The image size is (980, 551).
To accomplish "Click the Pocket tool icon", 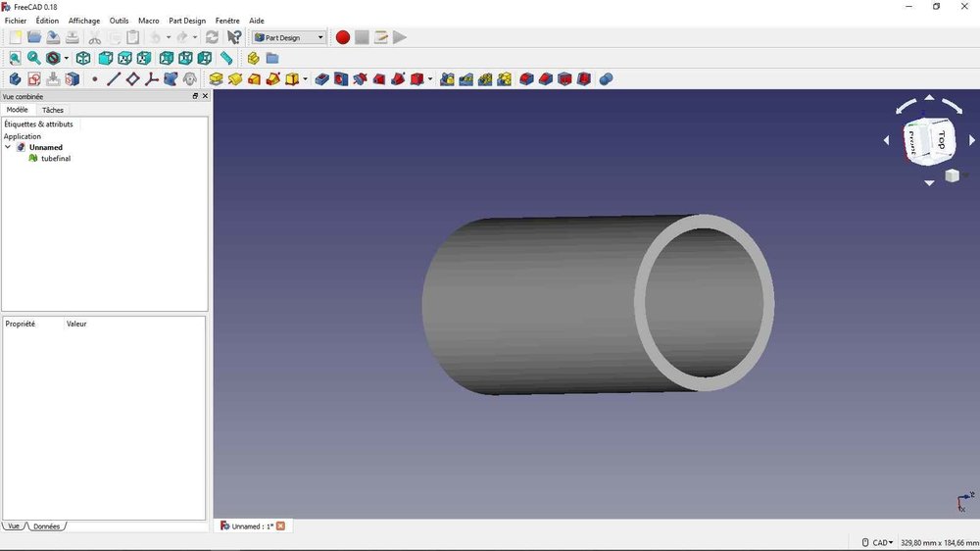I will (322, 79).
